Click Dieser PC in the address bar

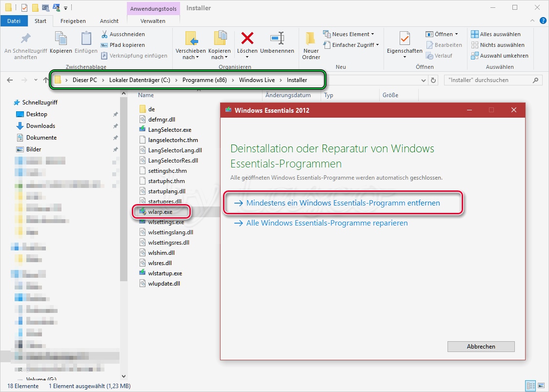[x=85, y=80]
